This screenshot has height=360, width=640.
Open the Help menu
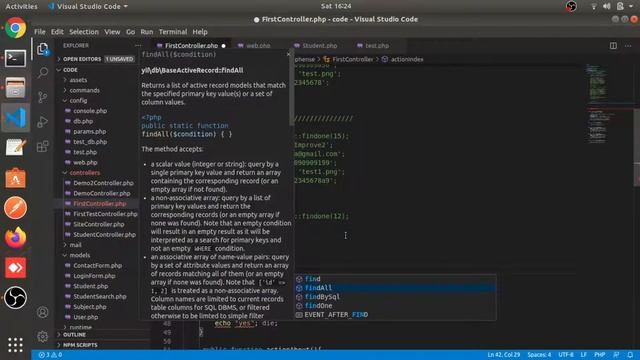click(200, 32)
